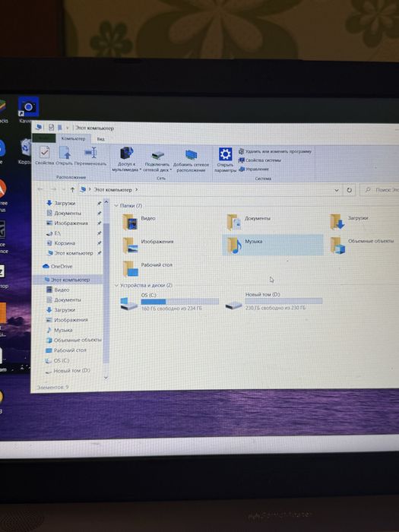Viewport: 399px width, 532px height.
Task: Click the Элементов: 9 status text
Action: point(52,387)
